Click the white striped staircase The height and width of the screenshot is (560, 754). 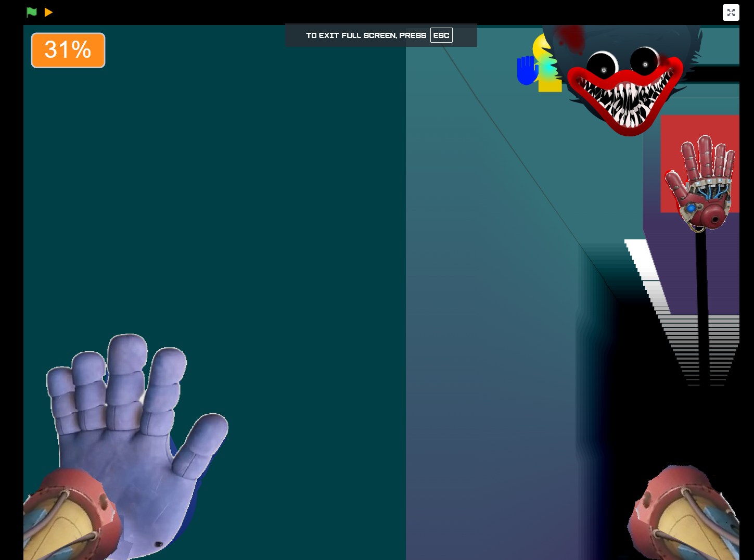tap(682, 312)
